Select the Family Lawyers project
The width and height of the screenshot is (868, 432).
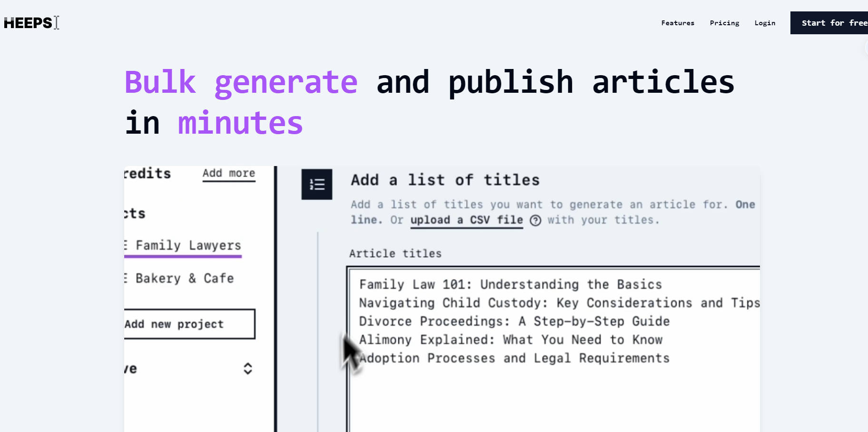click(187, 245)
